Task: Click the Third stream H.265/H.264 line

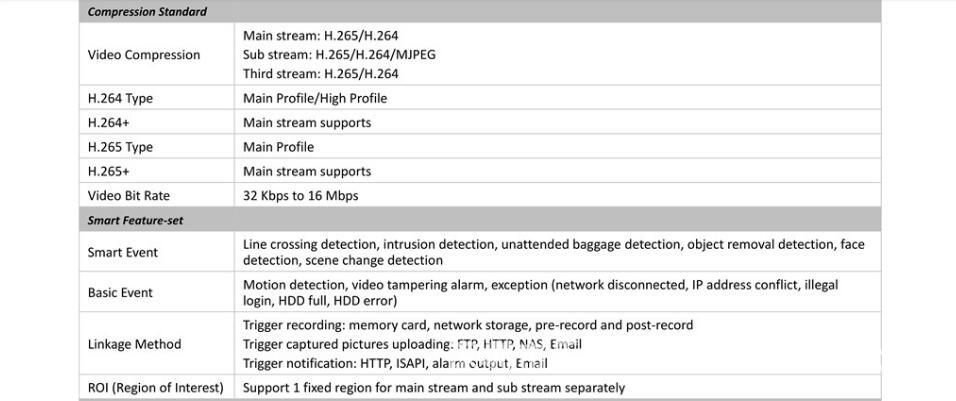Action: point(320,74)
